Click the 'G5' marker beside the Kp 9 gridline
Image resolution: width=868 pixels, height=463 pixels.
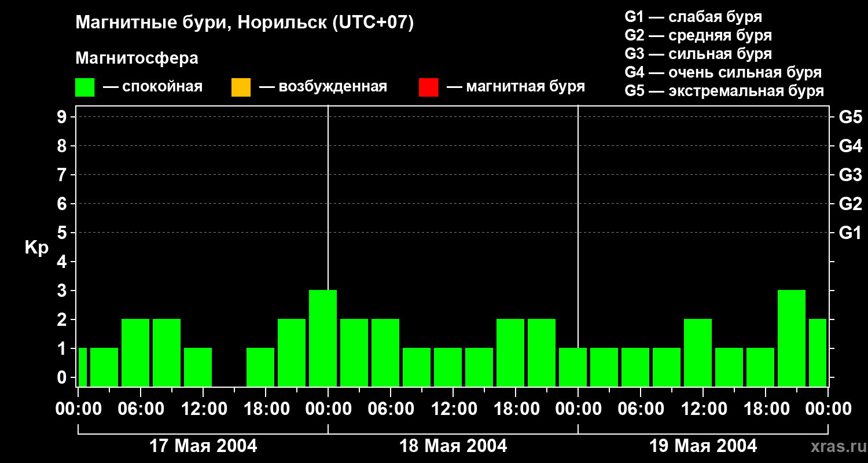tap(850, 117)
